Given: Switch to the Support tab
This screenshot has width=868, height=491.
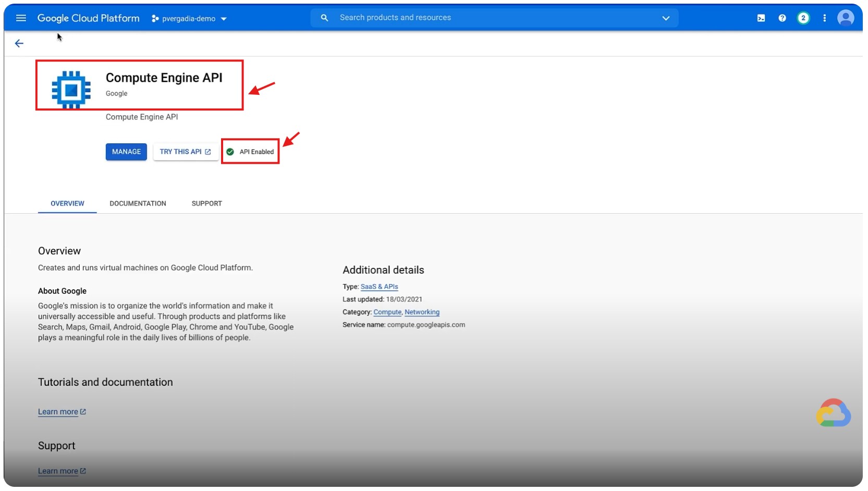Looking at the screenshot, I should (206, 203).
